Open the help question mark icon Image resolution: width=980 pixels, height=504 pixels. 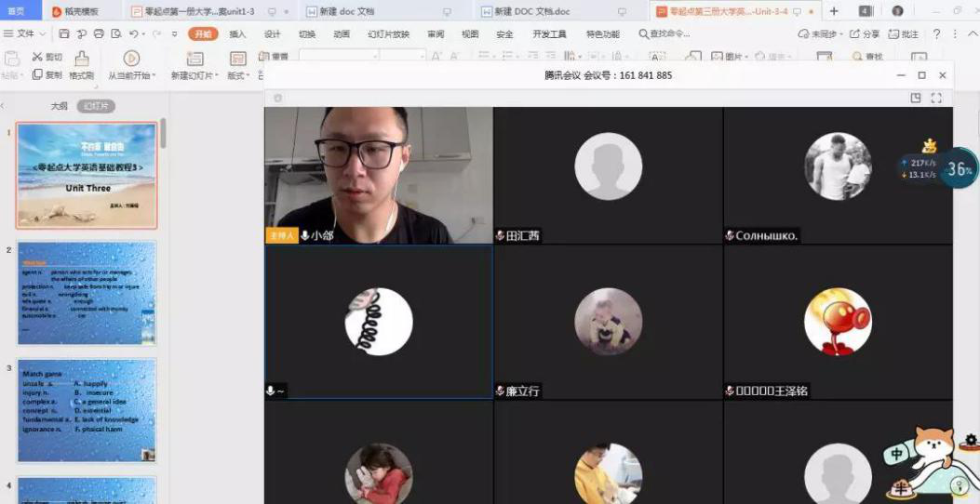tap(936, 34)
